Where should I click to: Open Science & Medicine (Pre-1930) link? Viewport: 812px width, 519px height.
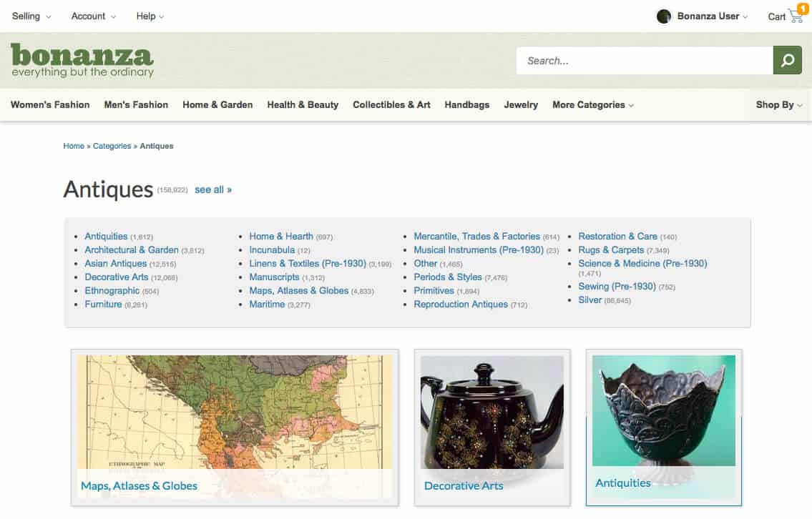(x=642, y=263)
